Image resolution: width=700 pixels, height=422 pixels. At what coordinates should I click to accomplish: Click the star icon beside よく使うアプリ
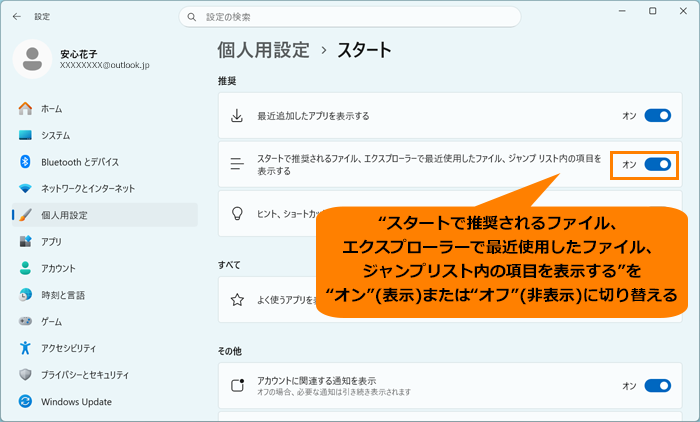pyautogui.click(x=237, y=300)
